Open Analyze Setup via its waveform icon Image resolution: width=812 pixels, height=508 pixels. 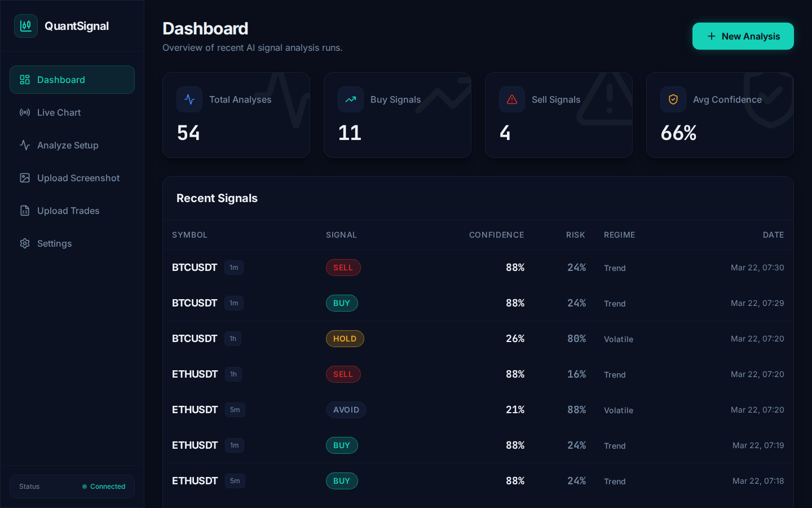click(x=25, y=145)
